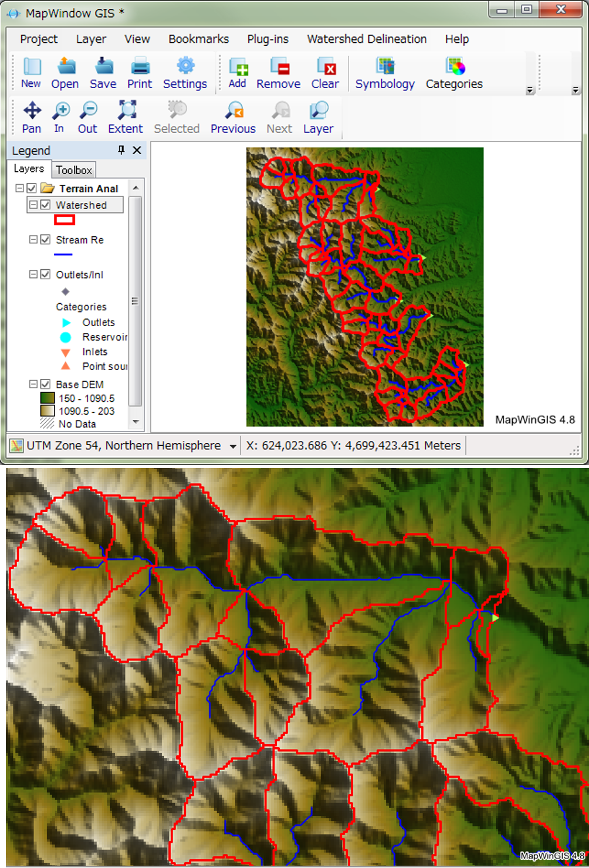589x868 pixels.
Task: Clear all layers with the Clear icon
Action: pos(326,66)
